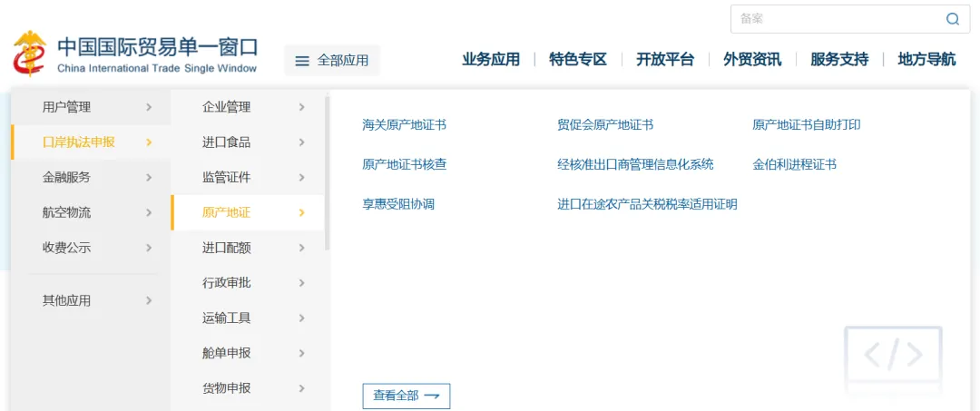
Task: Open 原产地证书自助打印 link
Action: 807,125
